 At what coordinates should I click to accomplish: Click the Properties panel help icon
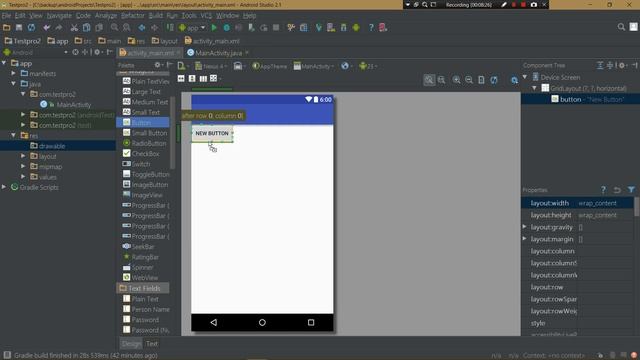point(603,190)
